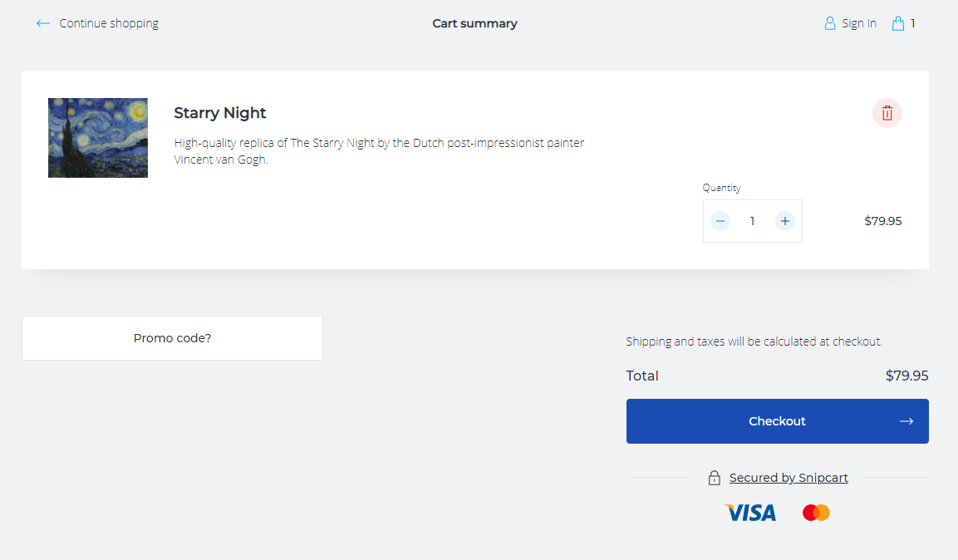Click the arrow on Checkout button

click(906, 421)
